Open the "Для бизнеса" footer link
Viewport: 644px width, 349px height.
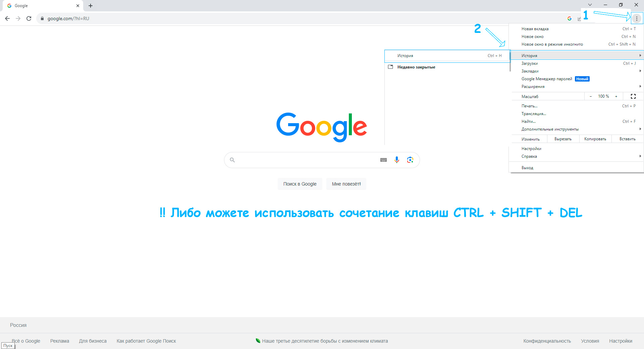pyautogui.click(x=93, y=341)
